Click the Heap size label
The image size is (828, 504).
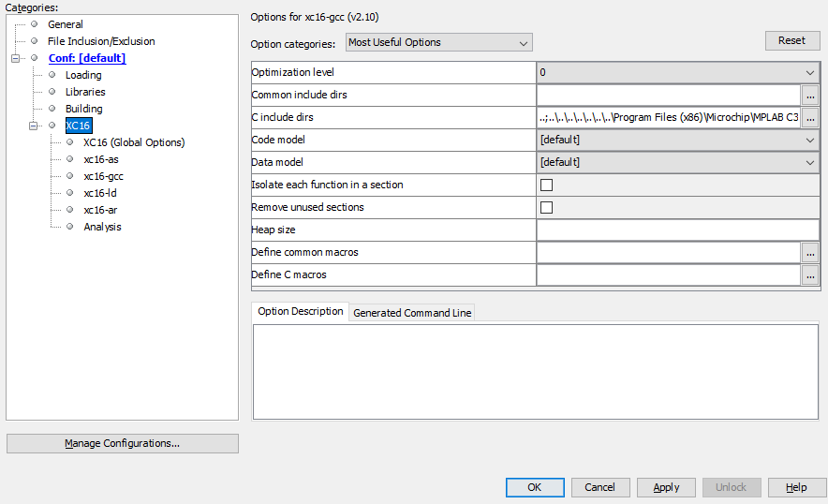(x=274, y=230)
